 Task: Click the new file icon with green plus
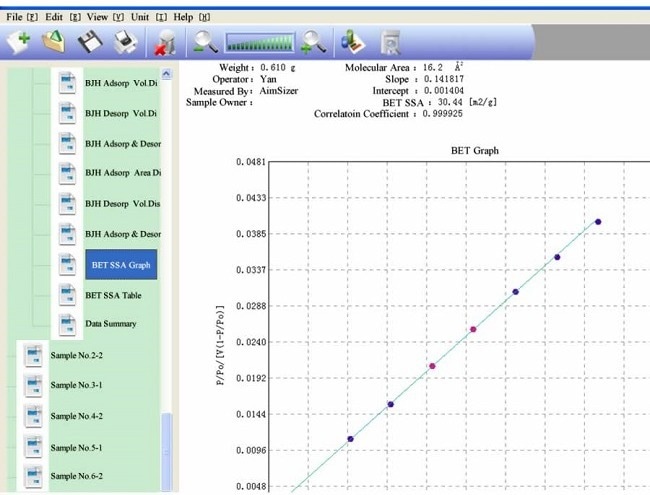pos(19,41)
